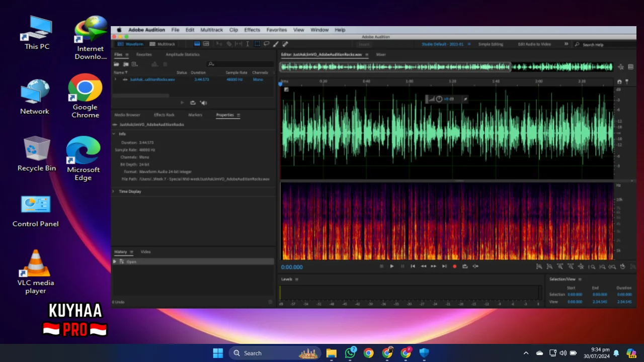Open Levels panel menu
The height and width of the screenshot is (362, 644).
click(x=296, y=279)
